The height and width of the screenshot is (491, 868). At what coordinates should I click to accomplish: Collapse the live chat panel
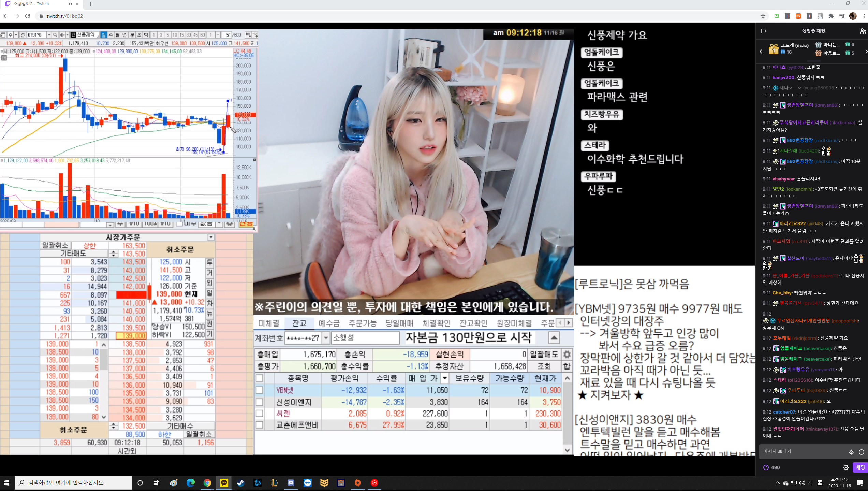point(764,31)
